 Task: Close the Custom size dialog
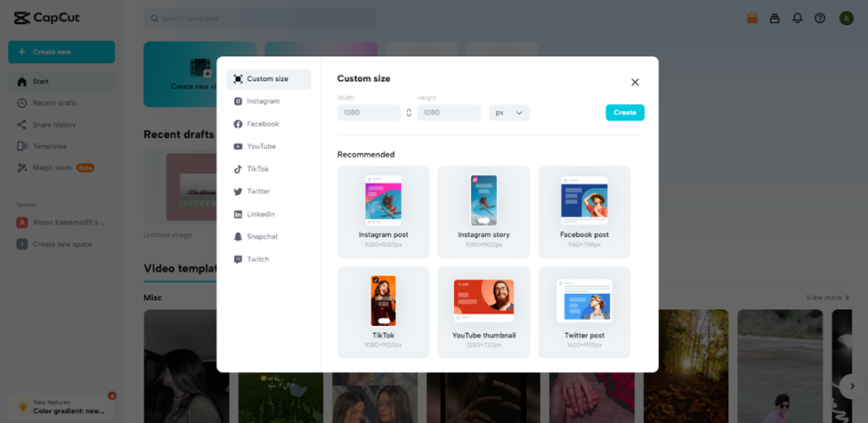tap(635, 82)
